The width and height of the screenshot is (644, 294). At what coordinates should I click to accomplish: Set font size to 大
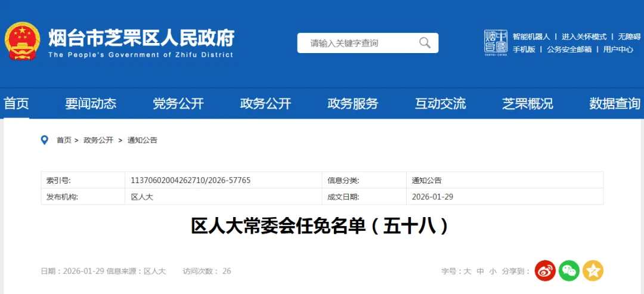click(x=467, y=271)
